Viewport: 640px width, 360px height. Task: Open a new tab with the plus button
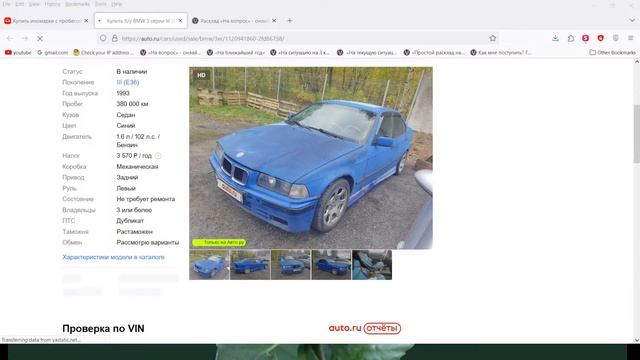point(289,21)
